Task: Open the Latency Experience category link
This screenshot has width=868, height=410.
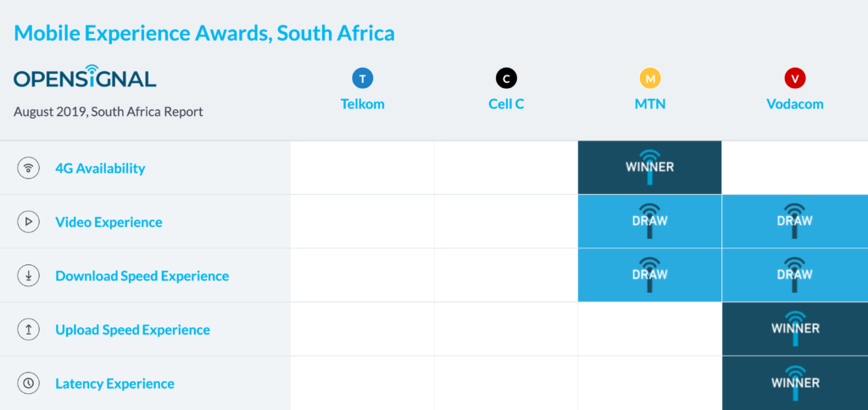Action: click(x=114, y=383)
